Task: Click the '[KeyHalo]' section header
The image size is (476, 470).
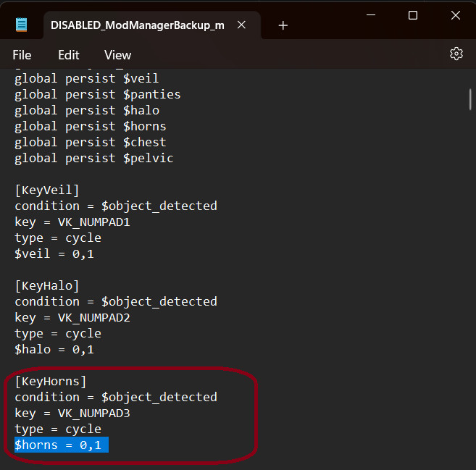Action: pyautogui.click(x=47, y=286)
